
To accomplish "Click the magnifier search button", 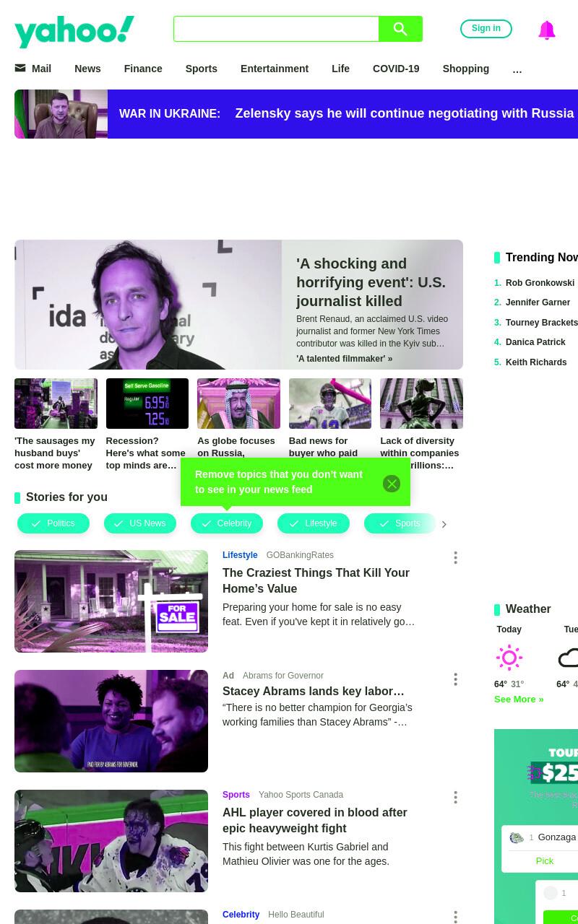I will (x=400, y=29).
